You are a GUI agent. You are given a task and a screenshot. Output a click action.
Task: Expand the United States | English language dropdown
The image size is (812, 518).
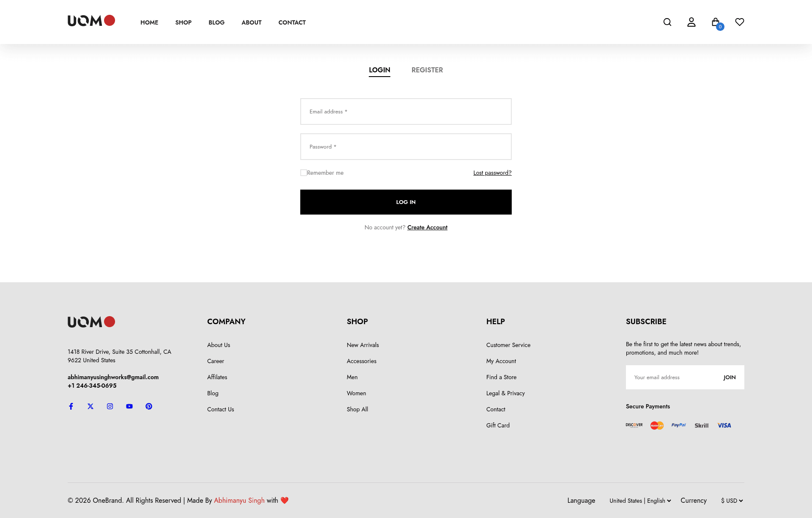640,501
